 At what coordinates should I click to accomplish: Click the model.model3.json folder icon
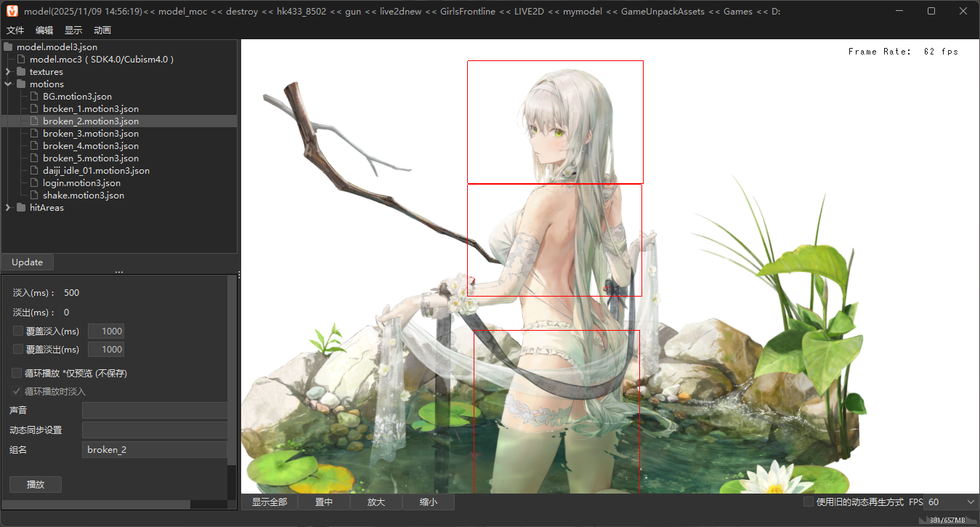pyautogui.click(x=9, y=47)
